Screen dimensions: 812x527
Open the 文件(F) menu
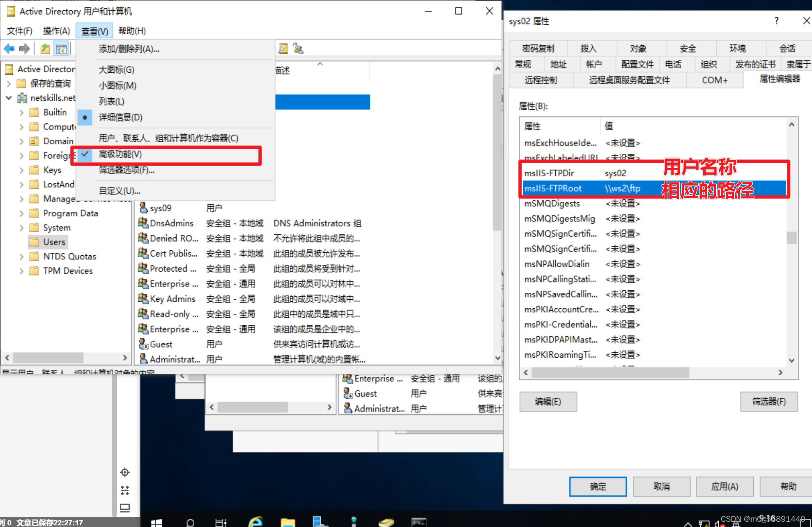19,30
